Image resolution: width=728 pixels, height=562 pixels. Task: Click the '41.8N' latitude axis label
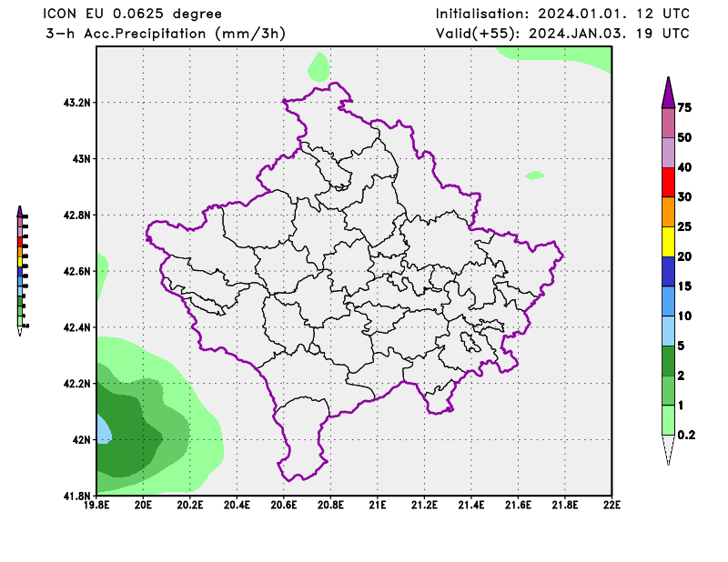77,496
